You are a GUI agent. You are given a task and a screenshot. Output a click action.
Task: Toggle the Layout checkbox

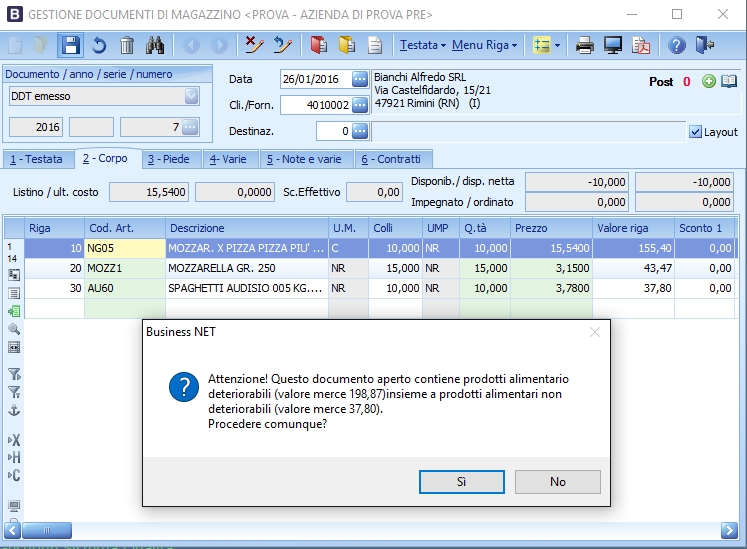(696, 132)
